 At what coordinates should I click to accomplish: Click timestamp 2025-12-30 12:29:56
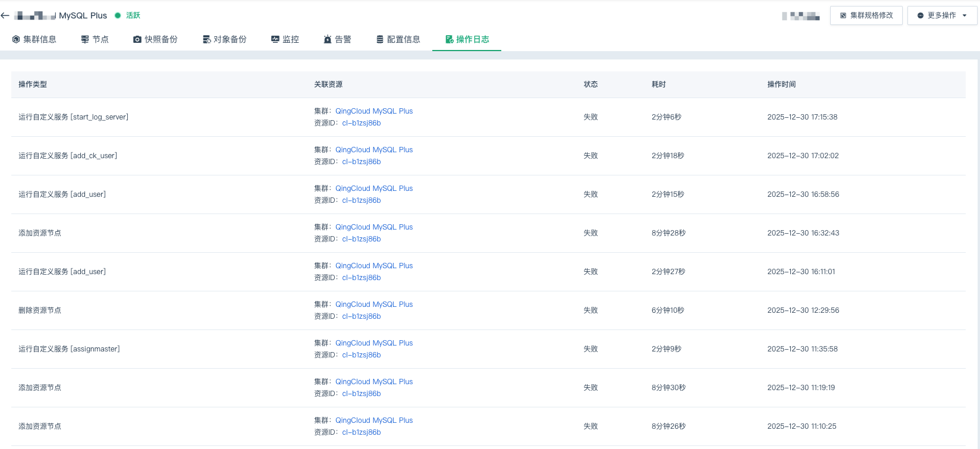[x=803, y=310]
